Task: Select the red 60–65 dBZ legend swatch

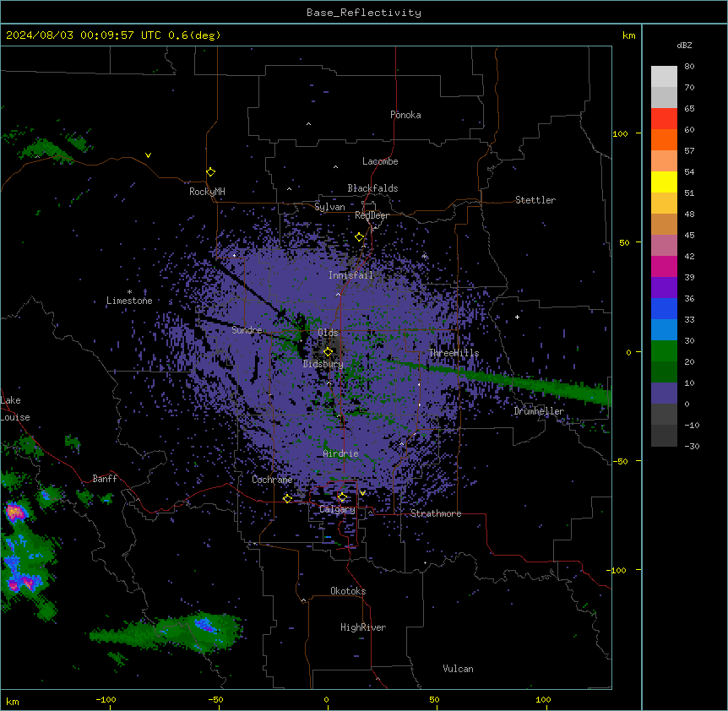Action: [664, 119]
